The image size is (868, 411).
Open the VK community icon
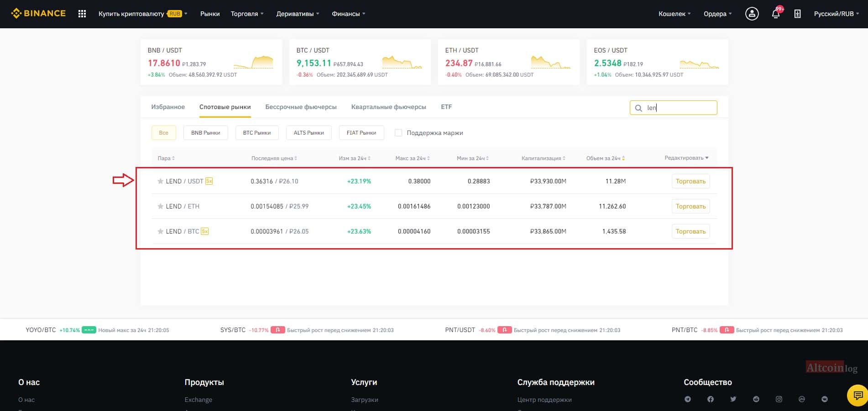[x=825, y=399]
